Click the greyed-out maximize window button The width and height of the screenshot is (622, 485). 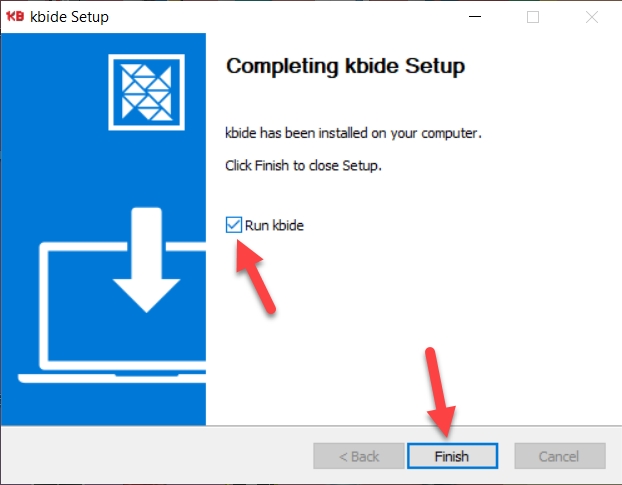(533, 17)
